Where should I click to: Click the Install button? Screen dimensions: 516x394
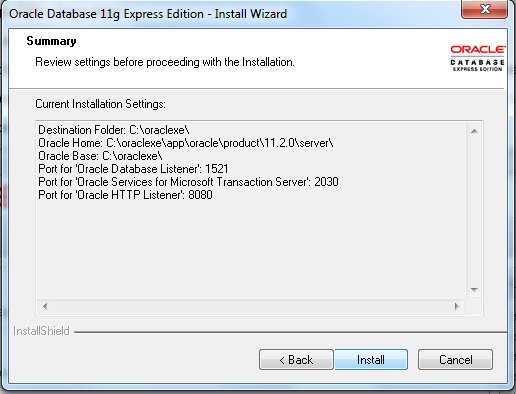pos(371,360)
